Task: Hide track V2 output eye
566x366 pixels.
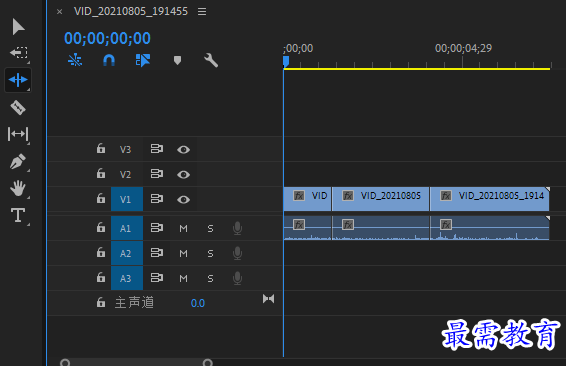Action: pos(183,174)
